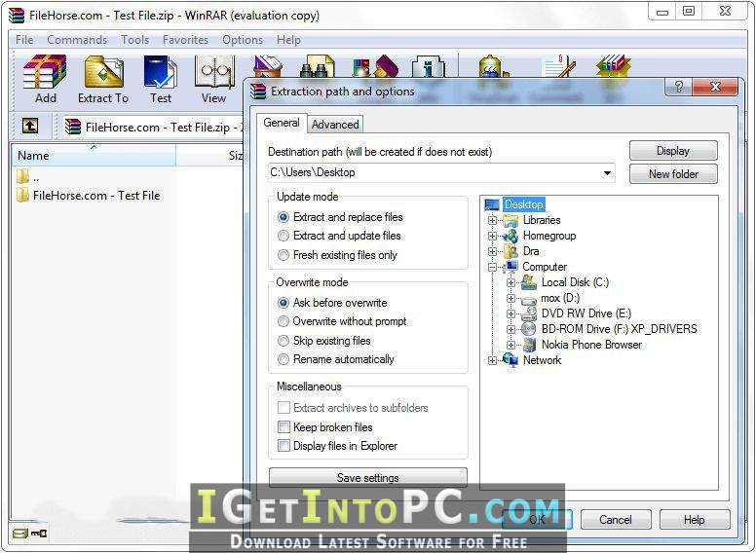Open the Favorites menu
Image resolution: width=756 pixels, height=553 pixels.
pos(186,40)
